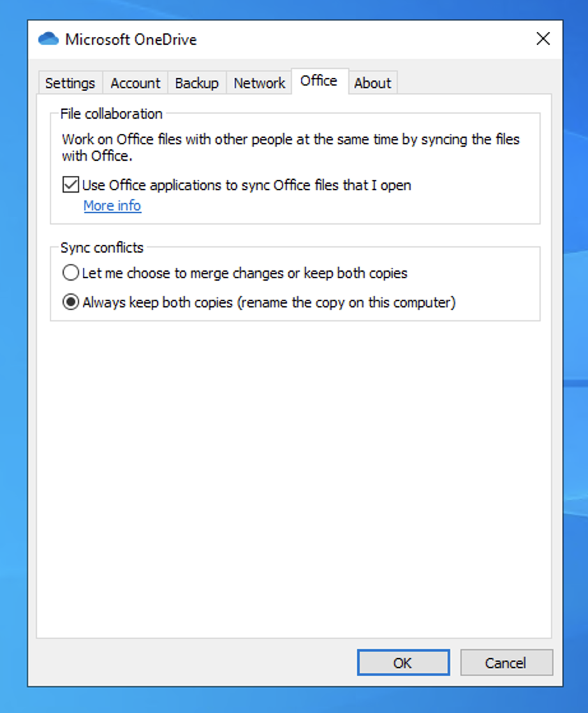
Task: Open the About tab
Action: [372, 83]
